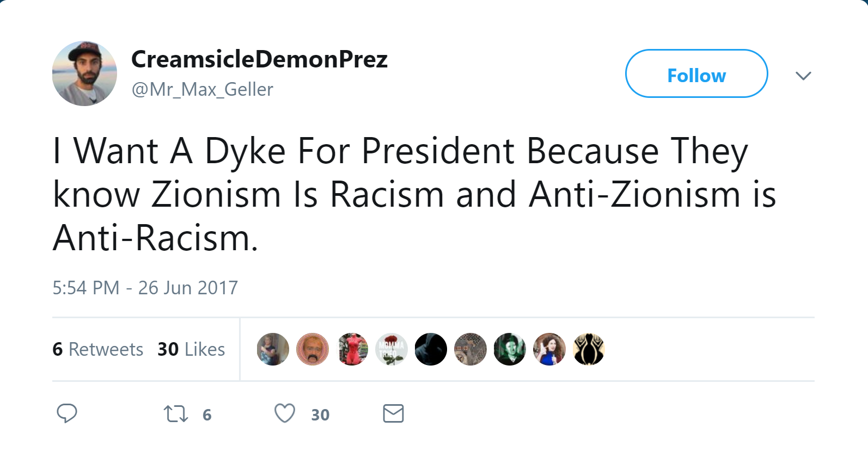The image size is (868, 464).
Task: View the list of 30 Likes
Action: point(191,349)
